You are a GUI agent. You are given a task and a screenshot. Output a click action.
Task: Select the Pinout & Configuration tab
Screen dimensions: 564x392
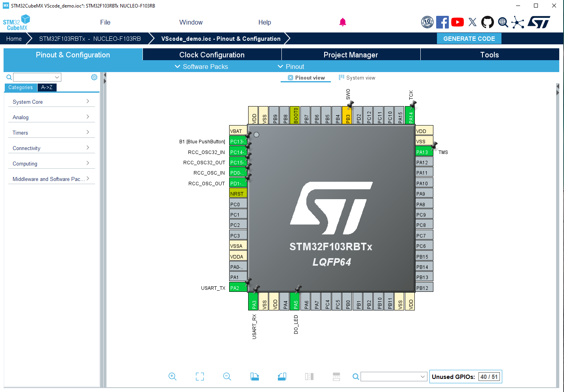[73, 55]
